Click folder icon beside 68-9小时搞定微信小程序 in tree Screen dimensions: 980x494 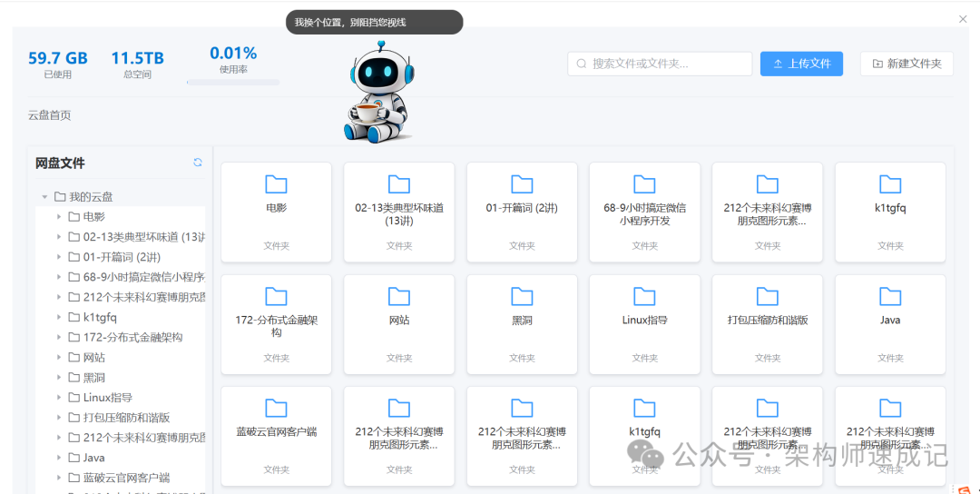[x=73, y=277]
